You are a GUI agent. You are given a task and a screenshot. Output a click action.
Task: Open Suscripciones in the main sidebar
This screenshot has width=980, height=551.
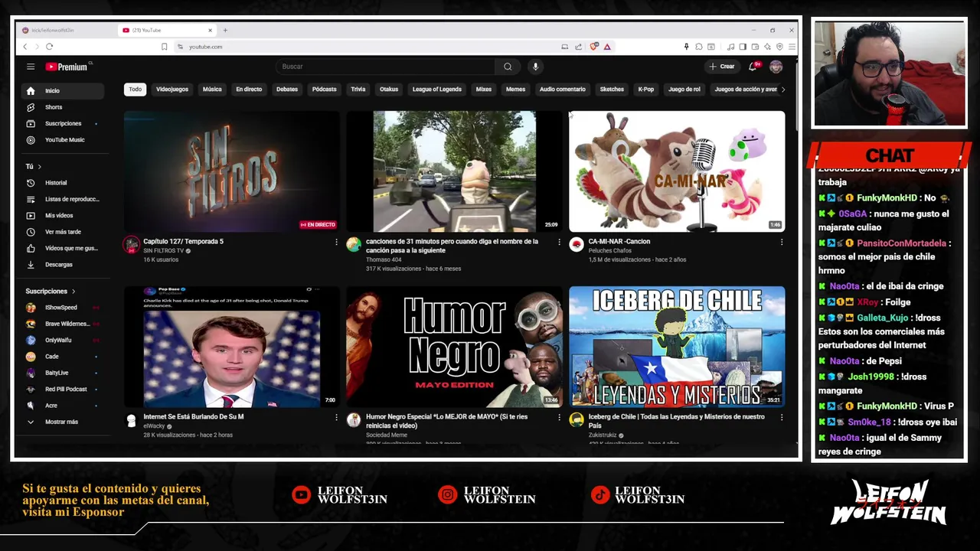click(x=64, y=123)
